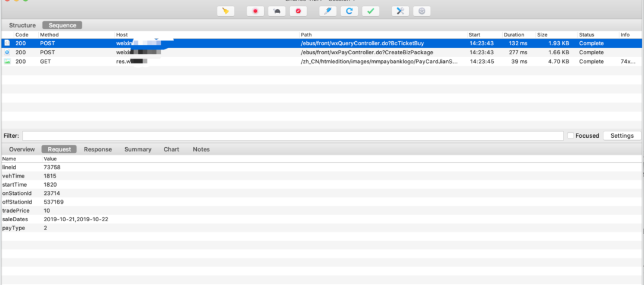Viewport: 644px width, 285px height.
Task: Focus the Filter text field
Action: (x=293, y=136)
